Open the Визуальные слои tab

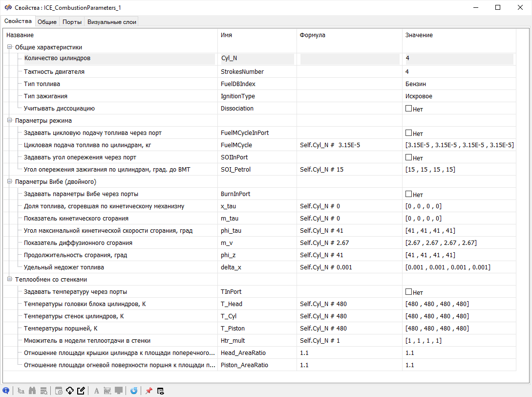tap(112, 22)
